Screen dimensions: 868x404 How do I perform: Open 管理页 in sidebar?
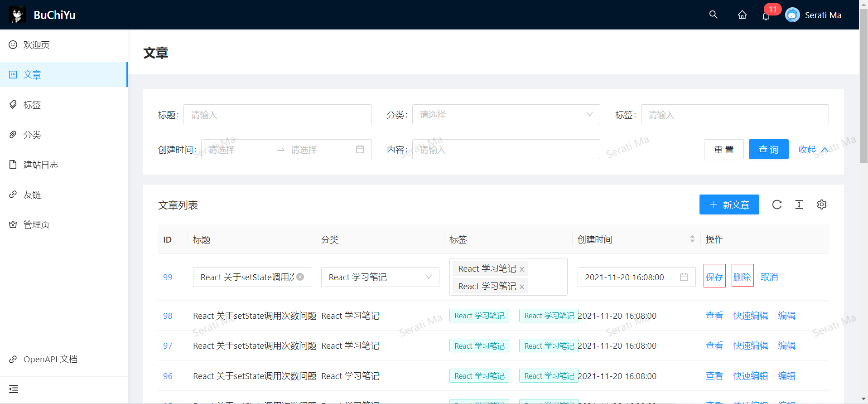[x=64, y=224]
